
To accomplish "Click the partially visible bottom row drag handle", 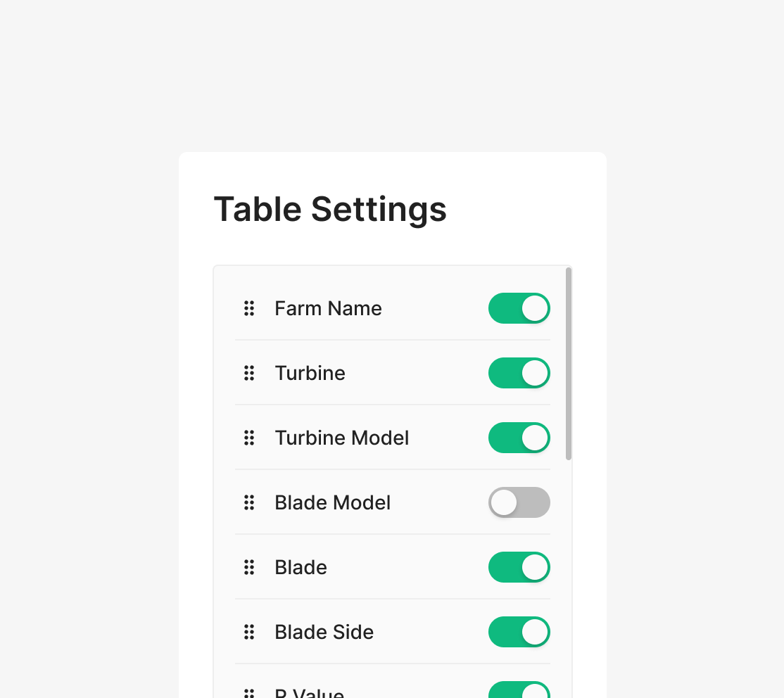I will [x=249, y=694].
